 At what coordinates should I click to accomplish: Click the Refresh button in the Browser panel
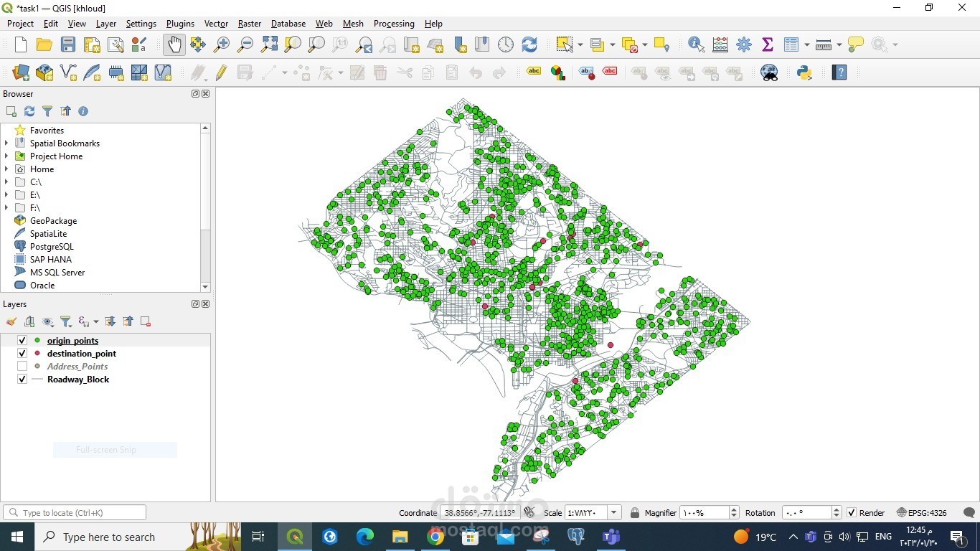pos(29,111)
